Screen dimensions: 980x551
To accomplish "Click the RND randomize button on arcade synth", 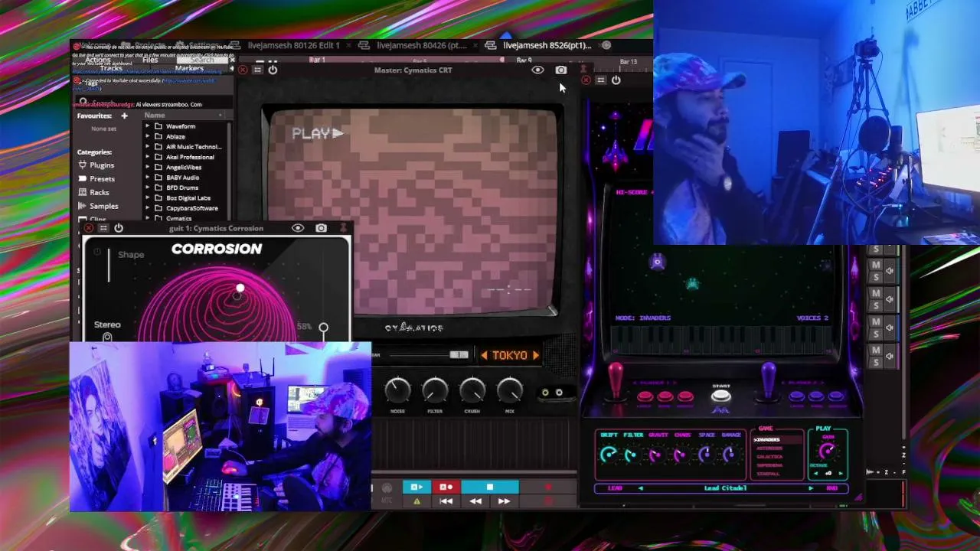I will [x=831, y=488].
